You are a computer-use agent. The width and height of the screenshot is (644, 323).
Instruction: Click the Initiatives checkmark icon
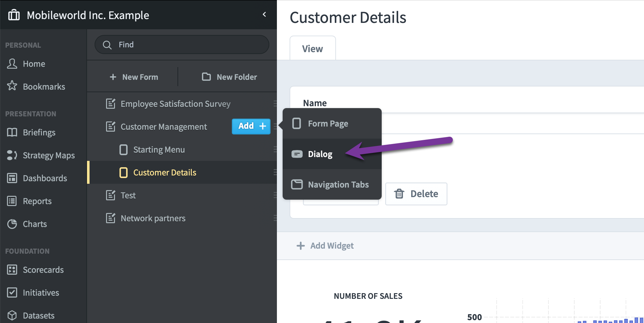coord(12,292)
